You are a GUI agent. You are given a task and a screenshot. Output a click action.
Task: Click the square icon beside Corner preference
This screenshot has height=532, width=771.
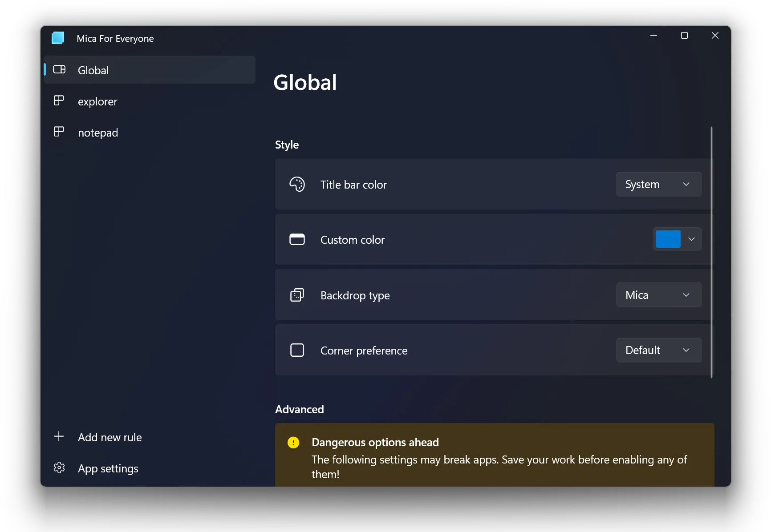click(297, 350)
